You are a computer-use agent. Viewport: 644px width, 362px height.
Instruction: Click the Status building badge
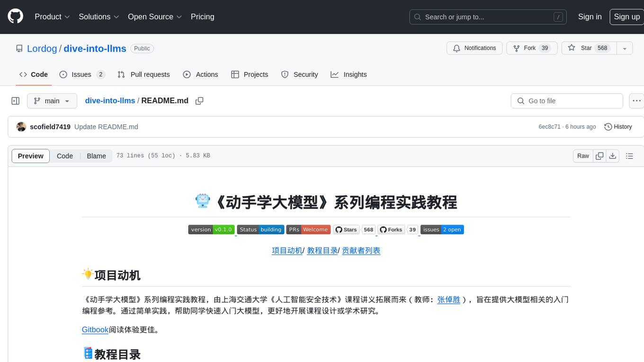coord(260,230)
